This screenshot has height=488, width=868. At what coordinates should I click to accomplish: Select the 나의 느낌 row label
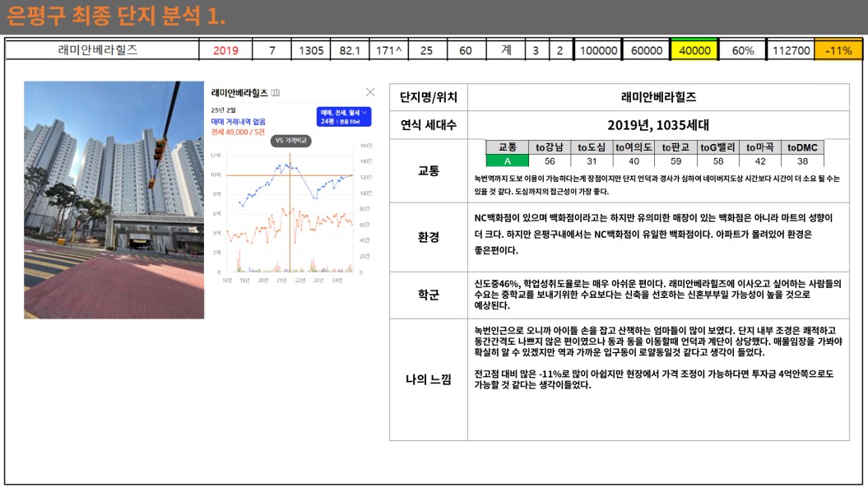tap(429, 379)
